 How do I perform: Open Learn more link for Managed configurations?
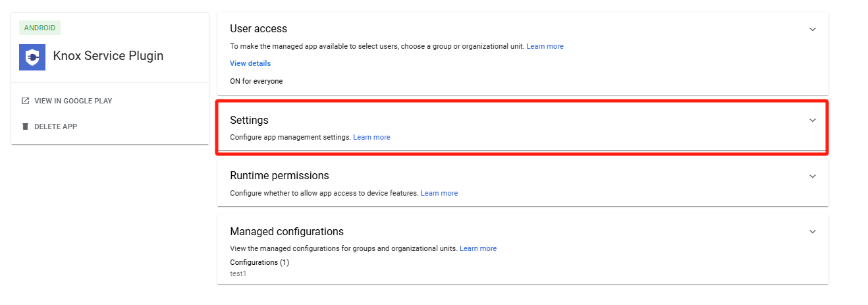(478, 248)
